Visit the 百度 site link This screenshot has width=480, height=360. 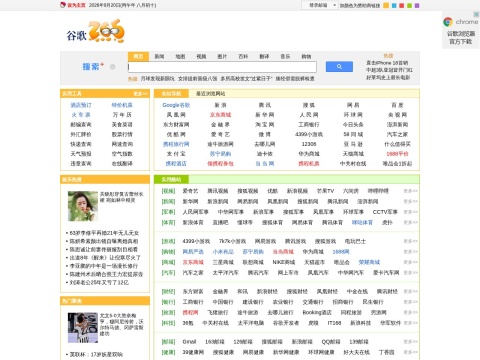397,105
